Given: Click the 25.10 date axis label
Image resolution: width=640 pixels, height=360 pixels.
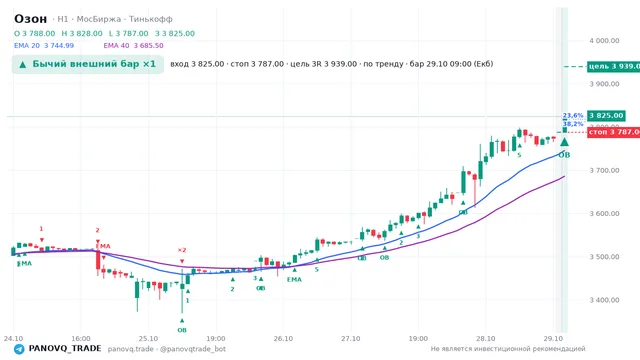Looking at the screenshot, I should tap(148, 339).
